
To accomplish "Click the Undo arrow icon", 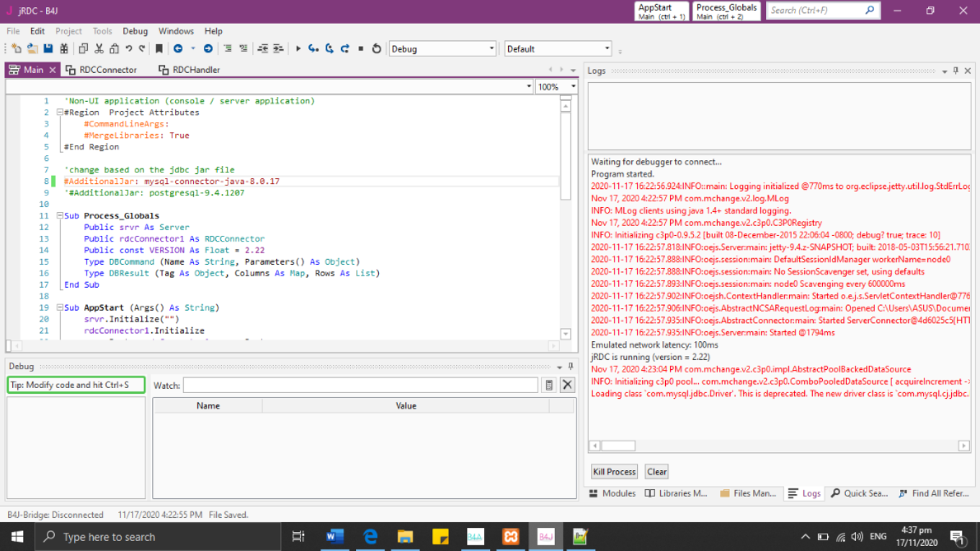I will 129,49.
